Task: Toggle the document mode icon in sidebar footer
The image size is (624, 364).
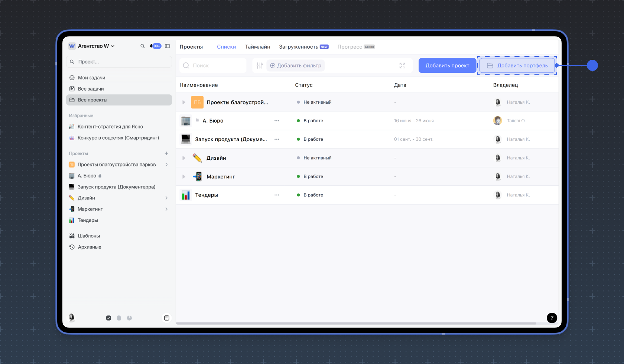Action: (x=119, y=318)
